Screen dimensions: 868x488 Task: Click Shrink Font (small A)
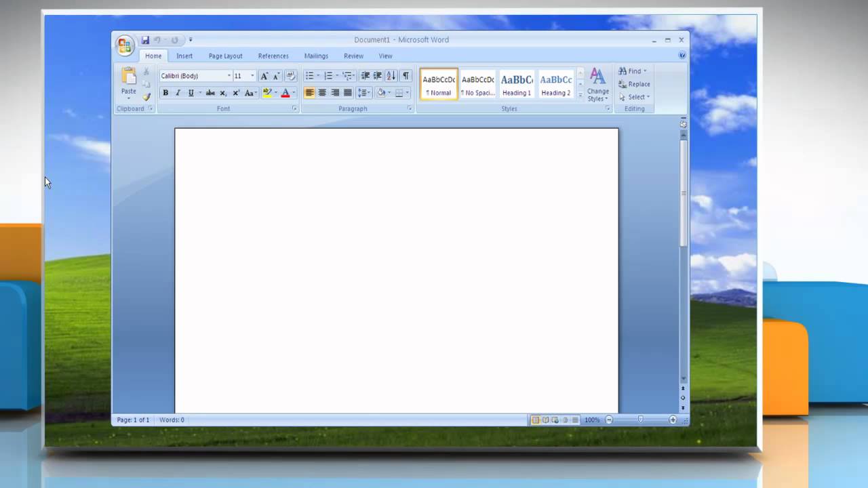(276, 76)
